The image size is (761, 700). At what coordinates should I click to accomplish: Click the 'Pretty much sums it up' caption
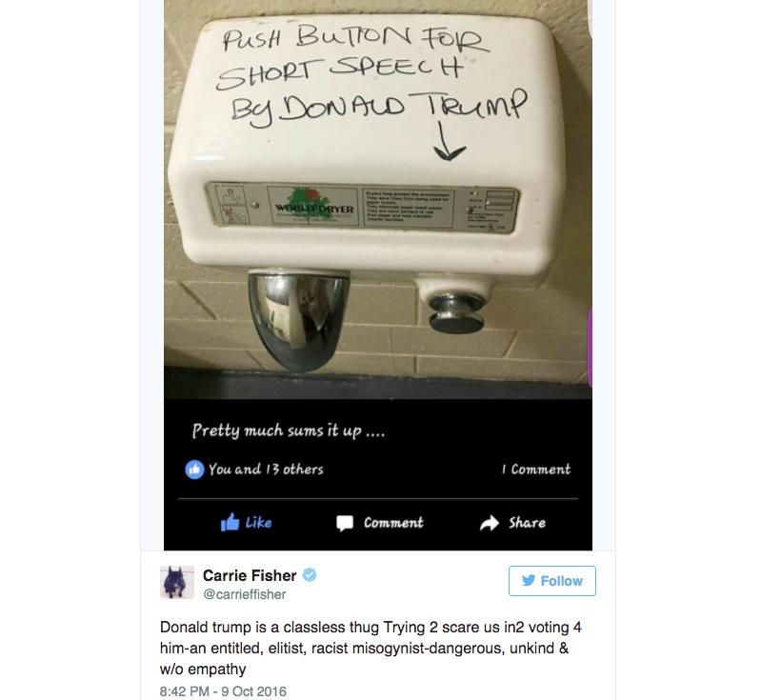[x=289, y=430]
